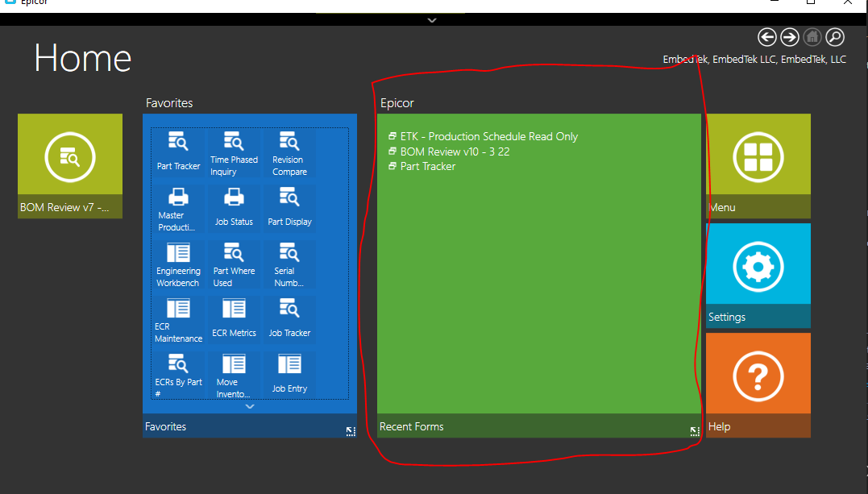Open Move Inventory favorite
Viewport: 868px width, 494px height.
[x=234, y=375]
